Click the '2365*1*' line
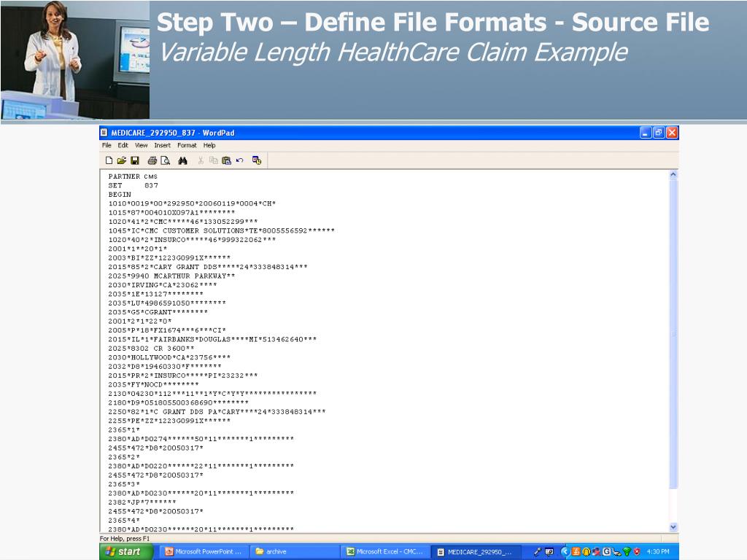 tap(124, 429)
